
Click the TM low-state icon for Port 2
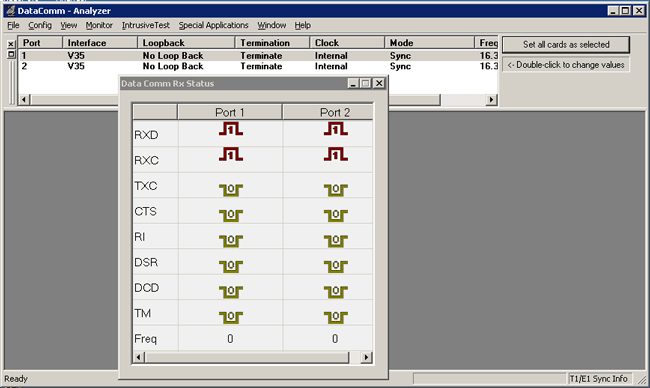(336, 318)
